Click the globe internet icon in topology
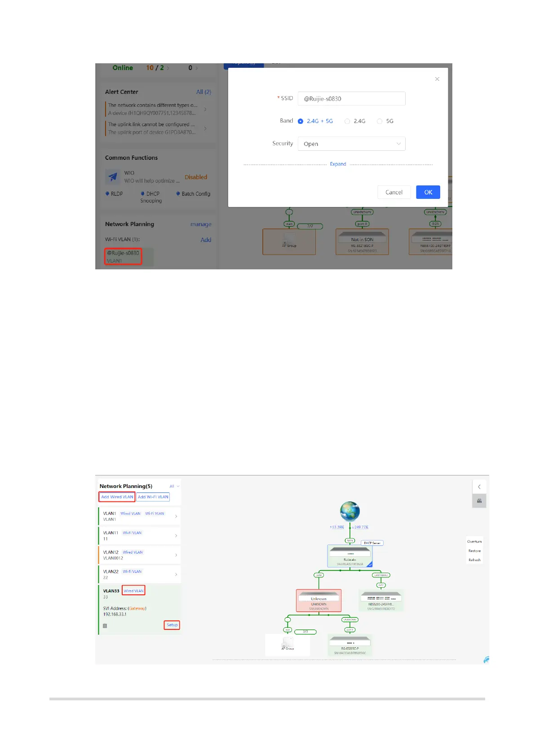The image size is (535, 756). pos(349,511)
